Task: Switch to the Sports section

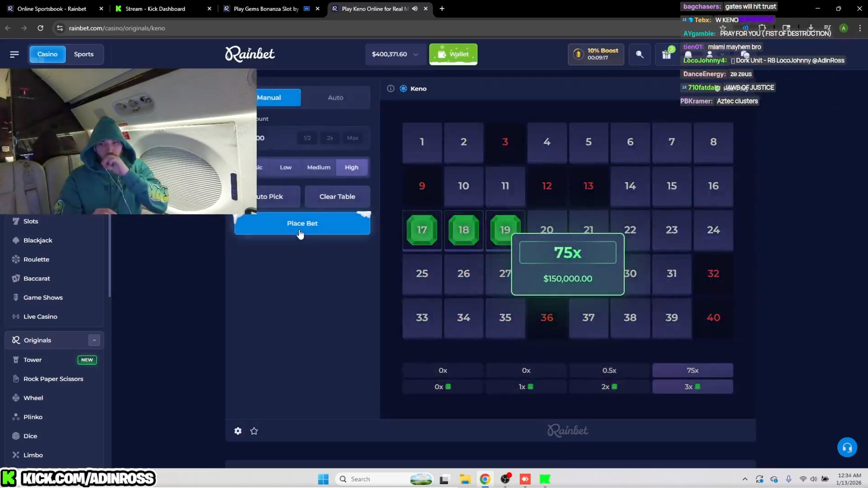Action: click(84, 54)
